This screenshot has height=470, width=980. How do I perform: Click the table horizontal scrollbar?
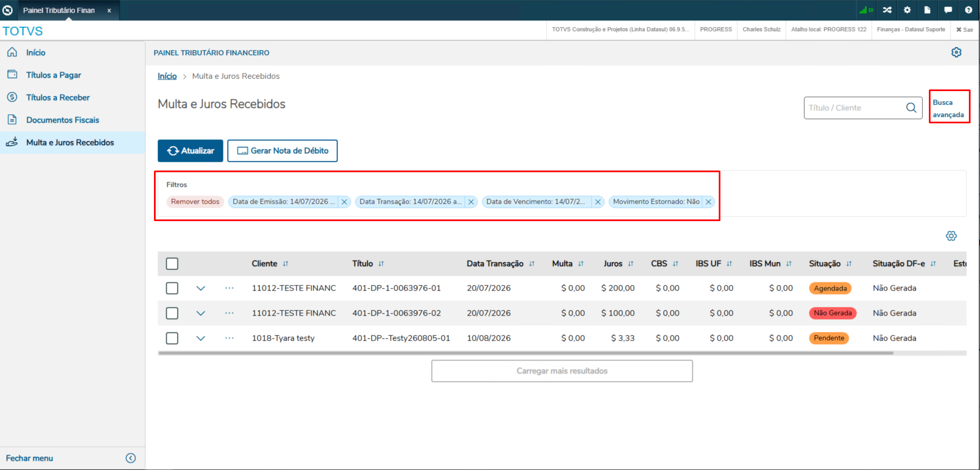coord(526,353)
